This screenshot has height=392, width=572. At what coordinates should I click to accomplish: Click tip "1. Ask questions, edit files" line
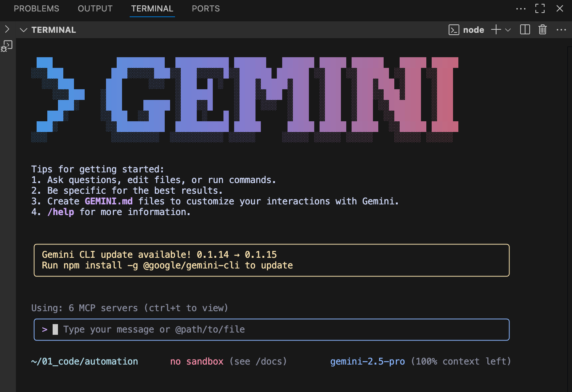coord(154,180)
